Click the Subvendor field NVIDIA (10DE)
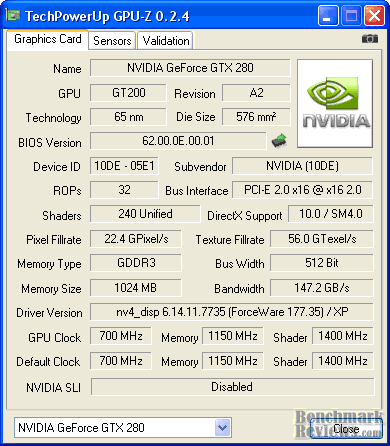This screenshot has width=390, height=446. pyautogui.click(x=302, y=166)
